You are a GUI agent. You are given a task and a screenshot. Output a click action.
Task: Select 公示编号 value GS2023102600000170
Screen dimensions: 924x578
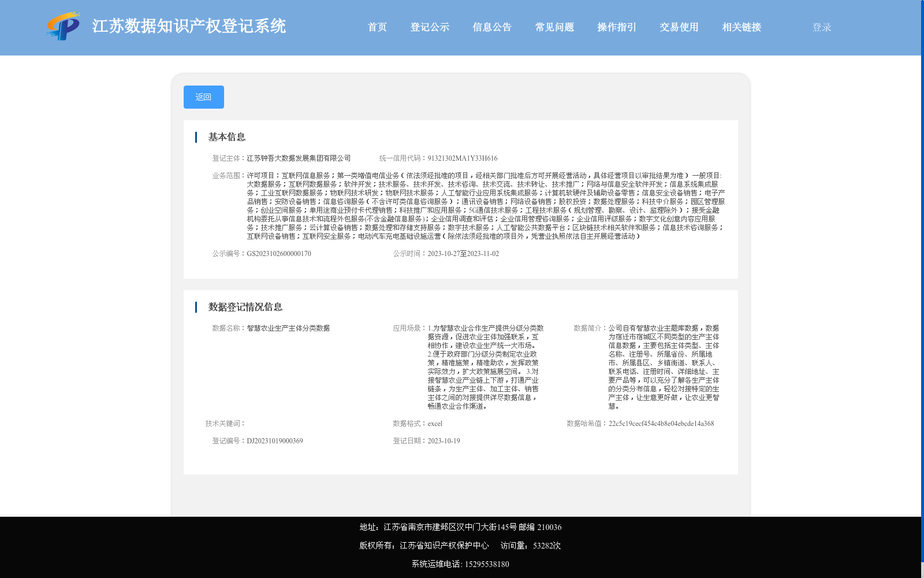tap(279, 254)
